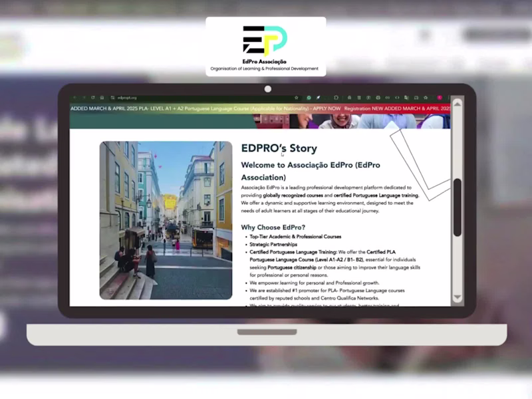Image resolution: width=532 pixels, height=399 pixels.
Task: Click the pink profile avatar in the toolbar
Action: point(440,97)
